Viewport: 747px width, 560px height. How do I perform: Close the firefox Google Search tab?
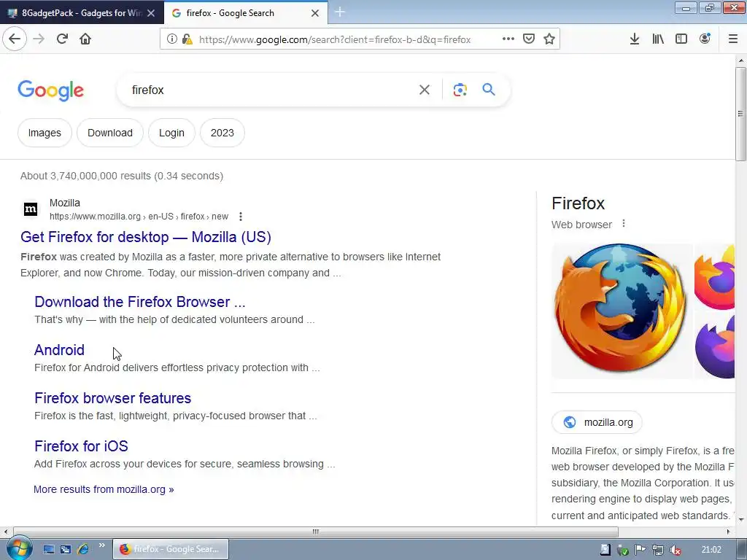tap(315, 13)
